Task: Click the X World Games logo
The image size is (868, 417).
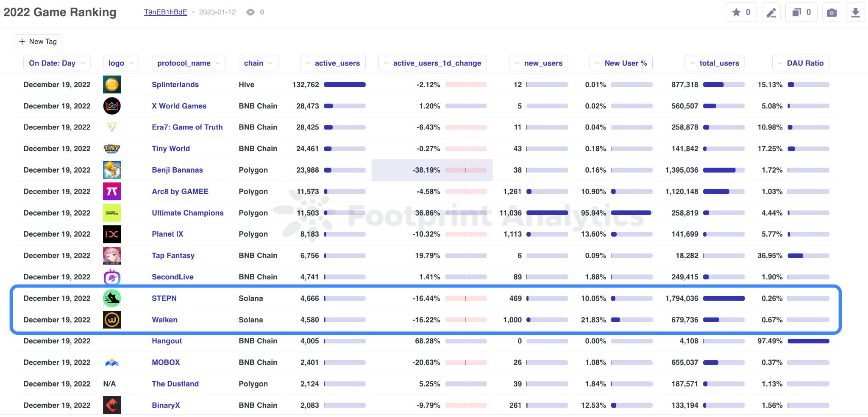Action: pyautogui.click(x=112, y=106)
